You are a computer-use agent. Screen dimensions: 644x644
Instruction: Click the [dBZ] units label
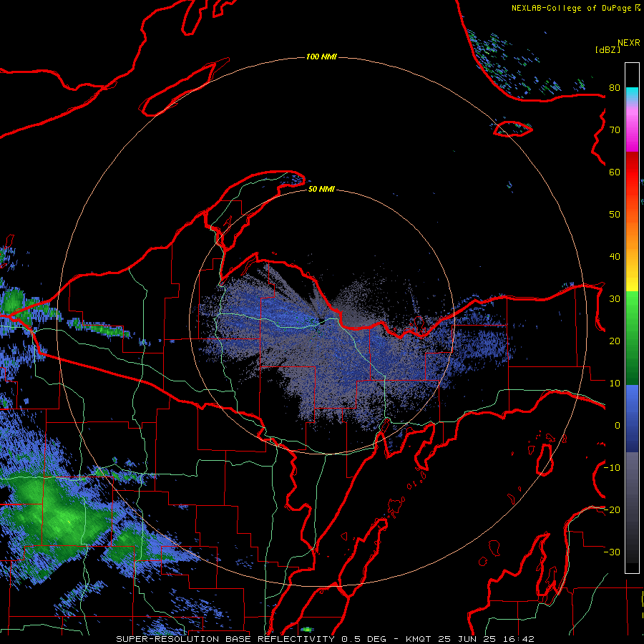[608, 49]
